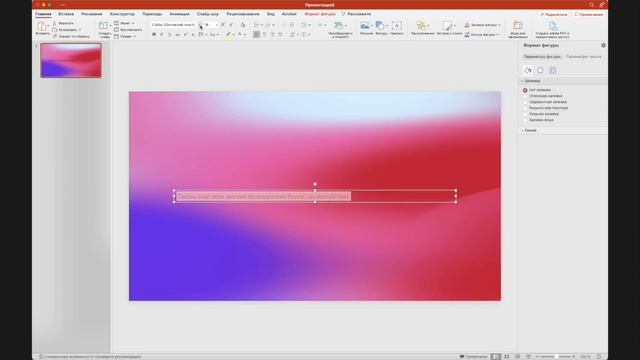Screen dimensions: 640x360
Task: Open Size and Properties icon in format pane
Action: pyautogui.click(x=553, y=70)
